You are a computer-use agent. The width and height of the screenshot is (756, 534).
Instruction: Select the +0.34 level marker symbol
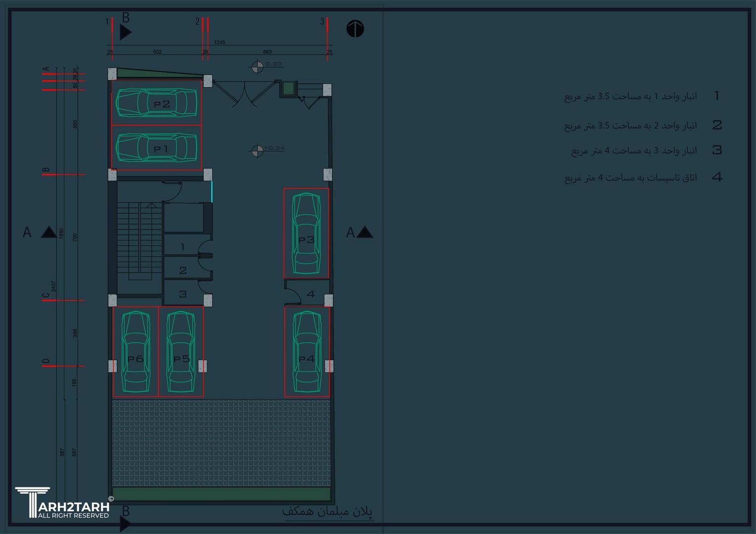click(257, 151)
